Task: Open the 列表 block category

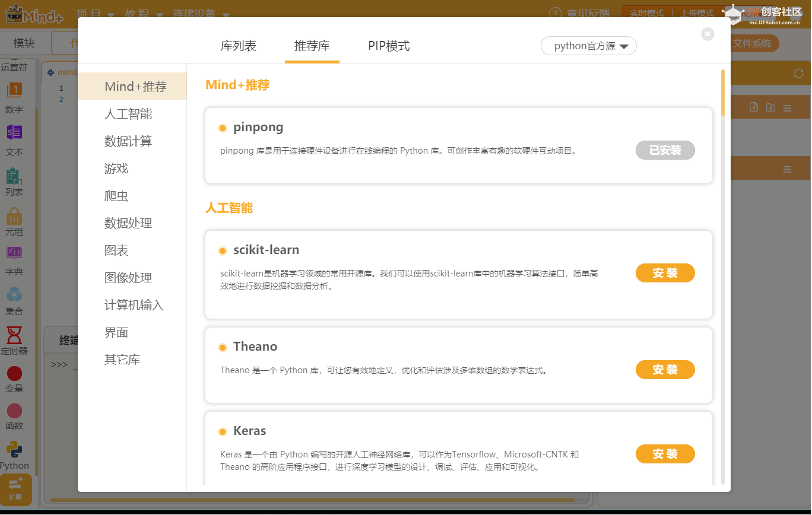Action: (14, 182)
